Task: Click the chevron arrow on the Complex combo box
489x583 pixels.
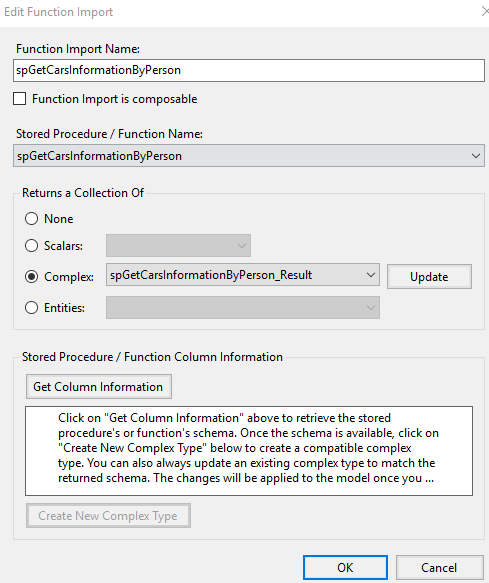Action: point(370,275)
